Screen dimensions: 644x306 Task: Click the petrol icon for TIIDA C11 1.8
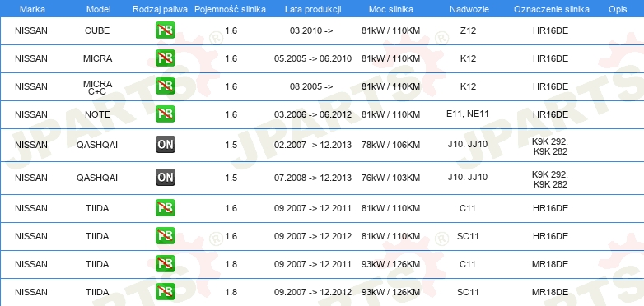coord(165,264)
